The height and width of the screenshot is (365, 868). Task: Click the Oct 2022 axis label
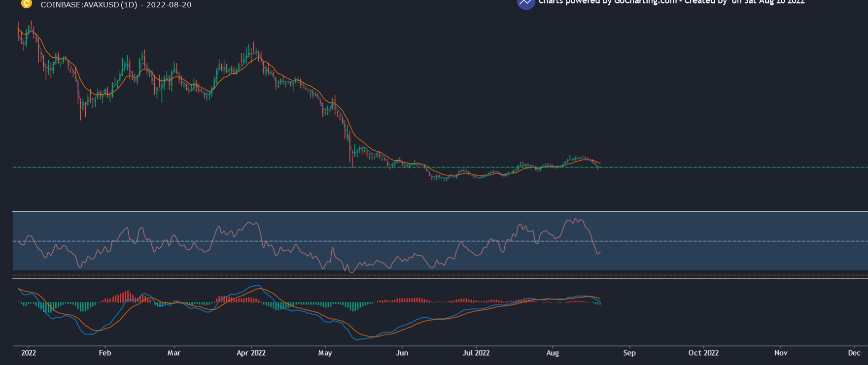pyautogui.click(x=703, y=353)
